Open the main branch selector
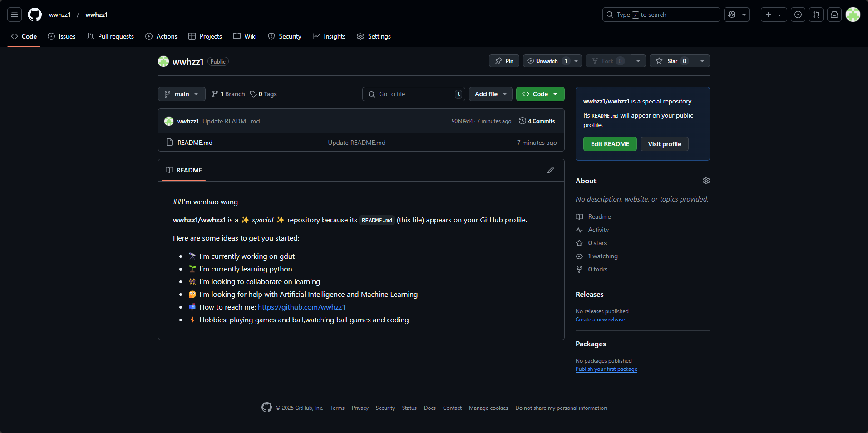The image size is (868, 433). 182,94
